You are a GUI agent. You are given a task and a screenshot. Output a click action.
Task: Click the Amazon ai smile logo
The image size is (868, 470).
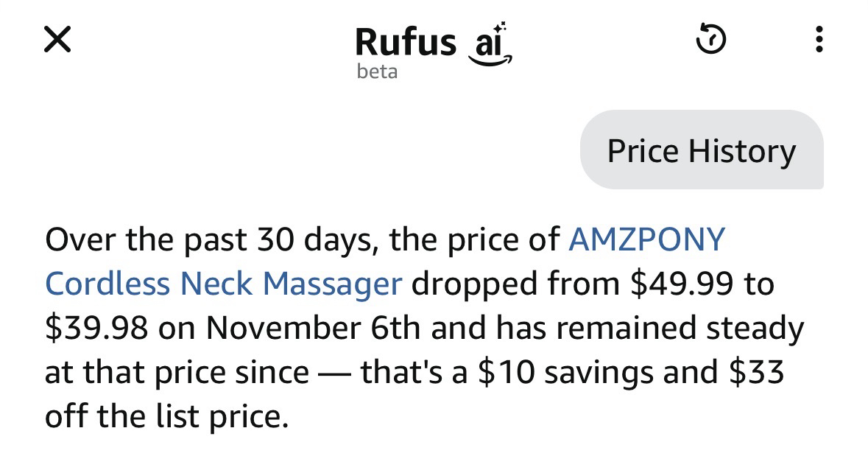(x=490, y=49)
